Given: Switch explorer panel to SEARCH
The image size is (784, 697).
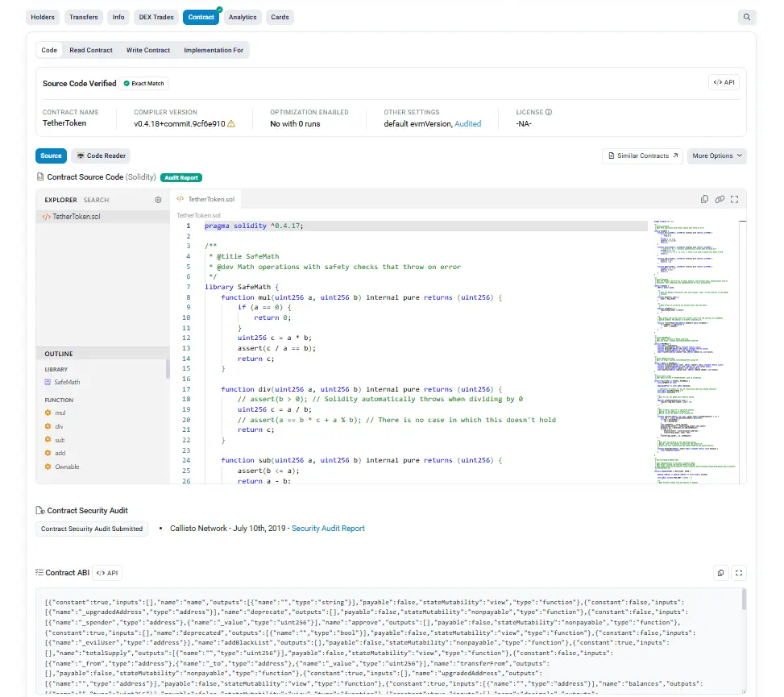Looking at the screenshot, I should 96,200.
